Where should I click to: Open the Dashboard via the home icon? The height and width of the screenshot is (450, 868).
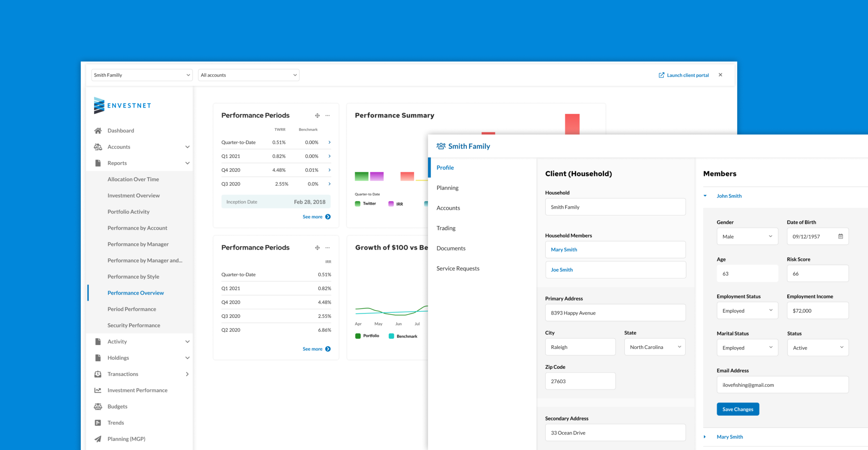98,130
